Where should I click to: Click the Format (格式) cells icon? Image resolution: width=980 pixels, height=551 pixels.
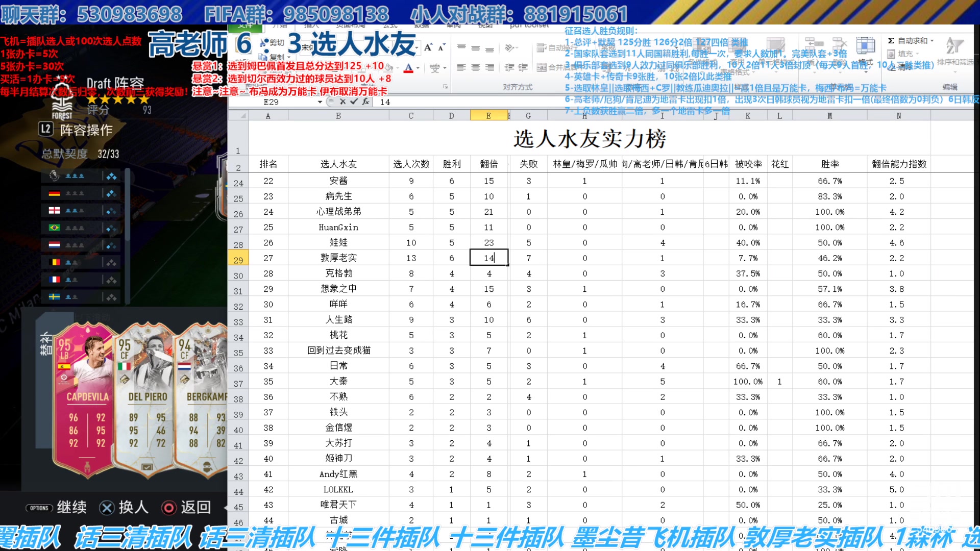pos(865,46)
